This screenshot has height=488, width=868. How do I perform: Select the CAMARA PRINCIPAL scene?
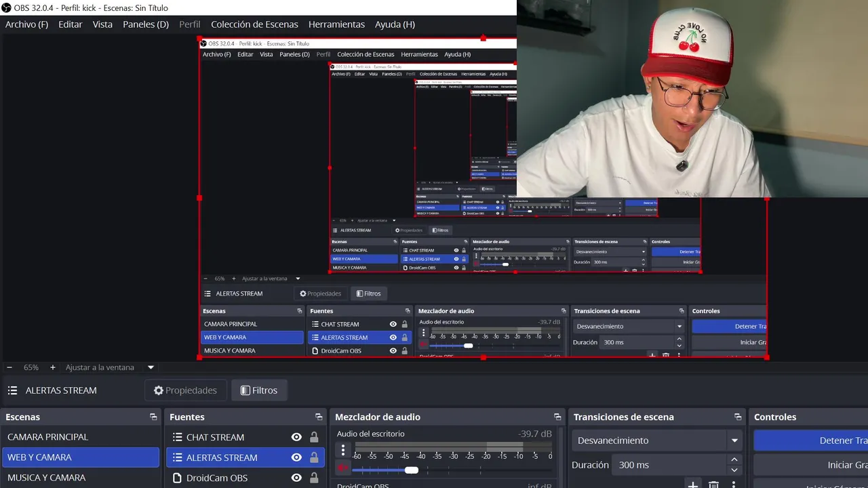80,437
